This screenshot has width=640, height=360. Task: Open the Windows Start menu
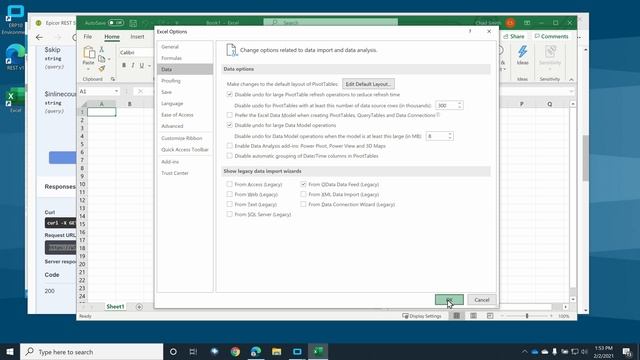[10, 351]
